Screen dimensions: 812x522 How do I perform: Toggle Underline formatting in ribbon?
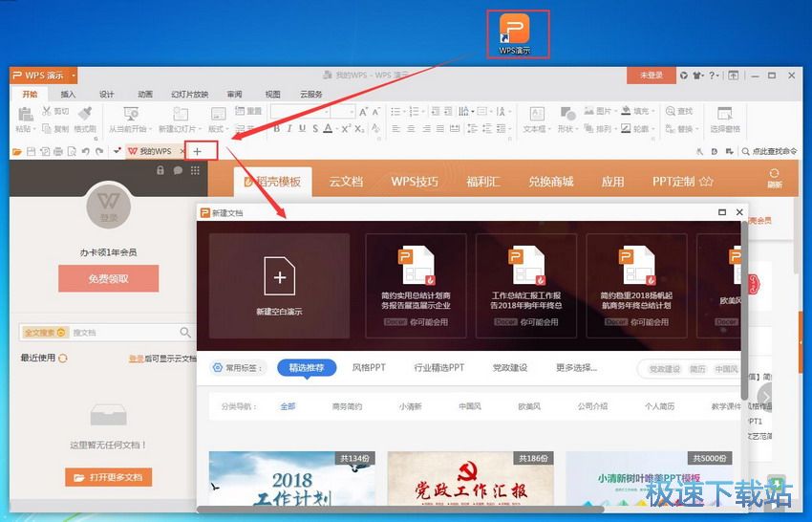coord(302,128)
